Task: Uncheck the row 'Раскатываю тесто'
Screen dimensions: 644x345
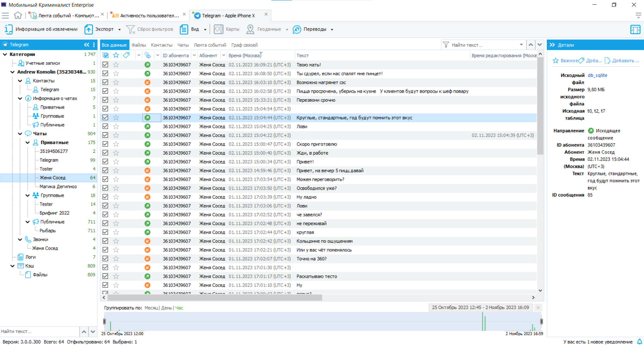Action: tap(105, 276)
